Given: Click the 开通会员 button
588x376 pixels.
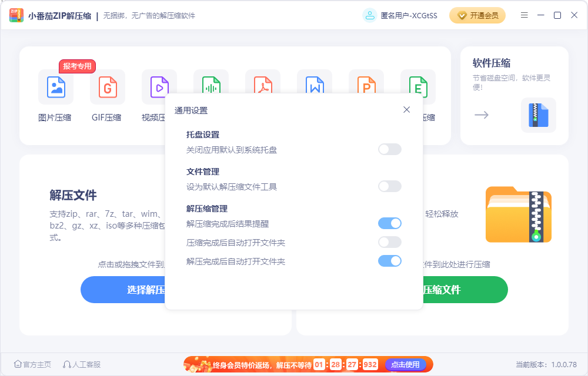Looking at the screenshot, I should pos(477,15).
